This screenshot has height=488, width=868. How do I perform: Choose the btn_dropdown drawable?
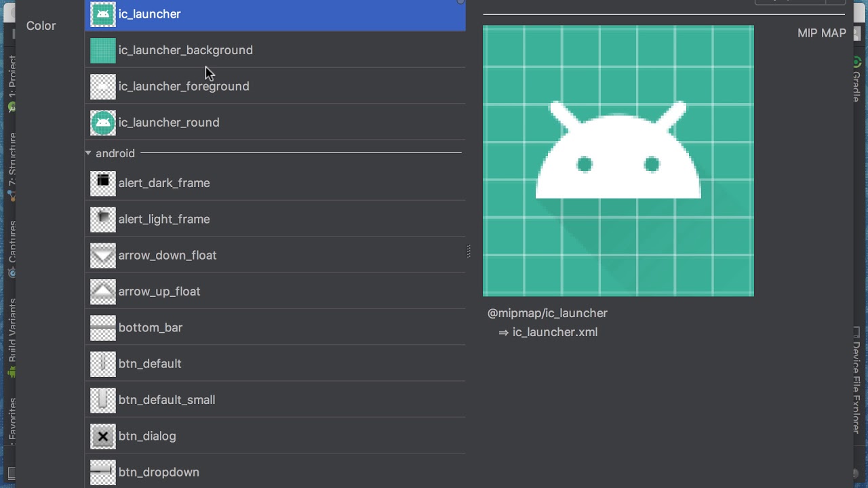[x=275, y=472]
